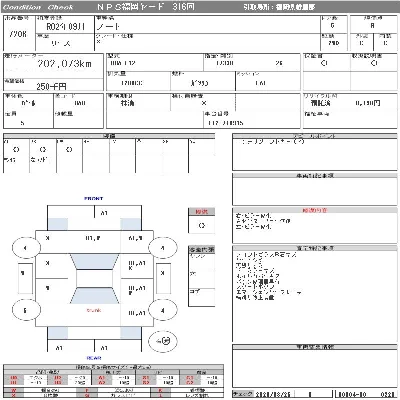This screenshot has width=400, height=400.
Task: Click the front-right tire oval in the diagram
Action: pos(163,248)
